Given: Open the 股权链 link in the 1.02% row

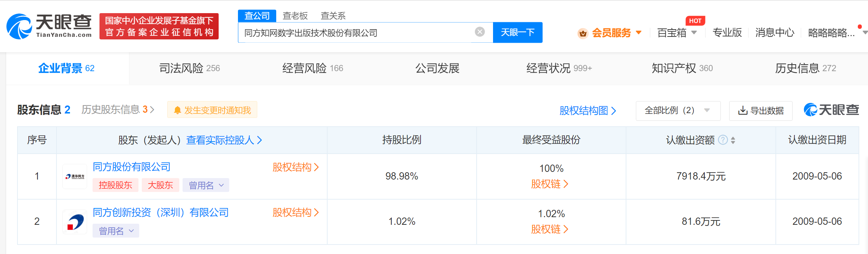Looking at the screenshot, I should coord(550,229).
